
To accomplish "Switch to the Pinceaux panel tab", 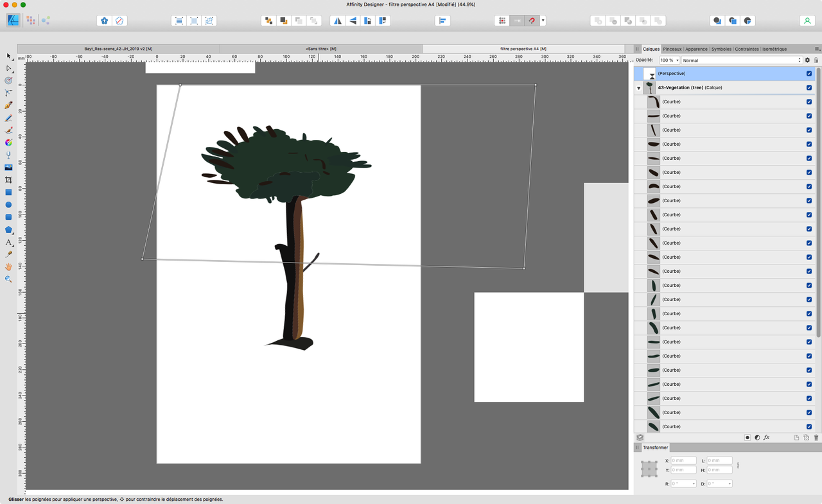I will tap(672, 49).
